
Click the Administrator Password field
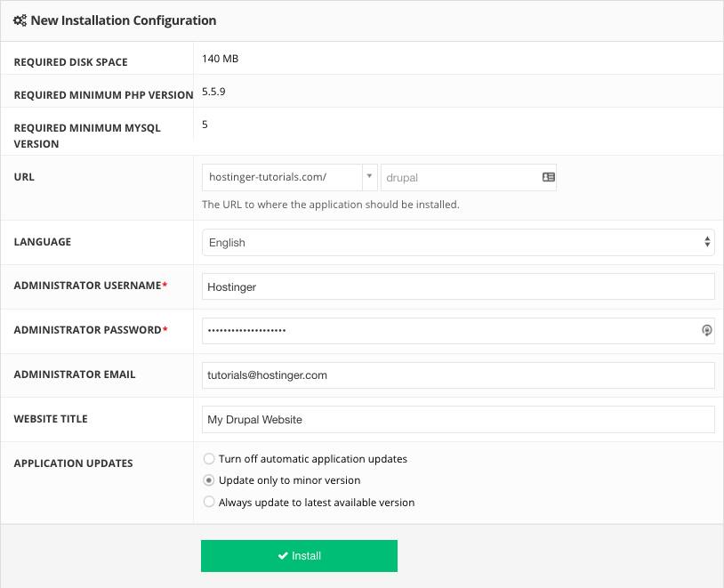coord(445,330)
